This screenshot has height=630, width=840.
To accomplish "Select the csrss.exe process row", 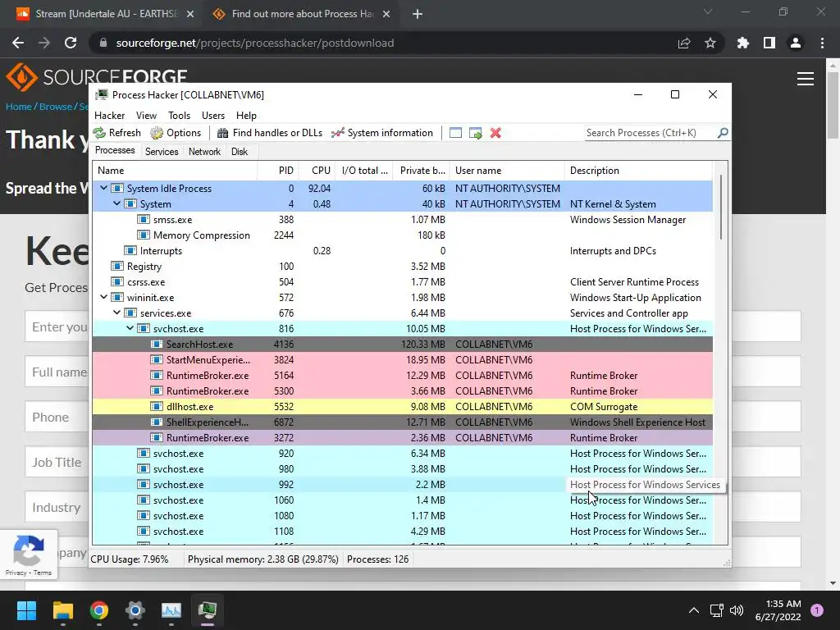I will 402,282.
